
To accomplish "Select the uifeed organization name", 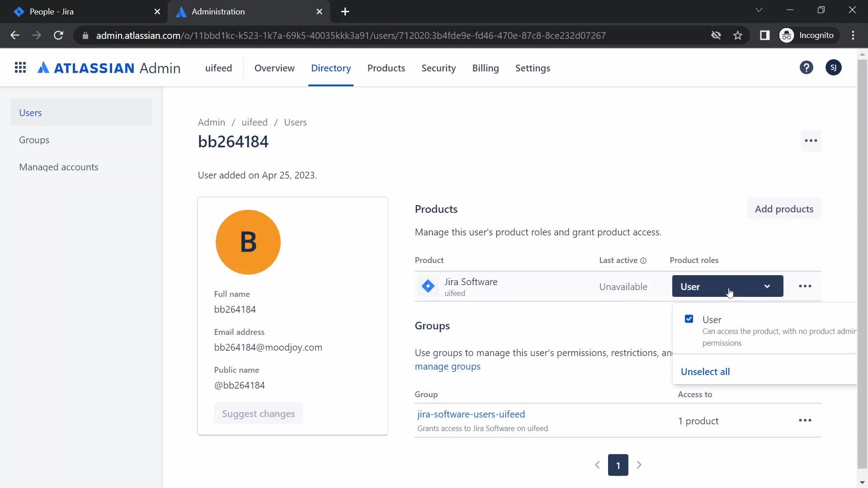I will tap(218, 68).
